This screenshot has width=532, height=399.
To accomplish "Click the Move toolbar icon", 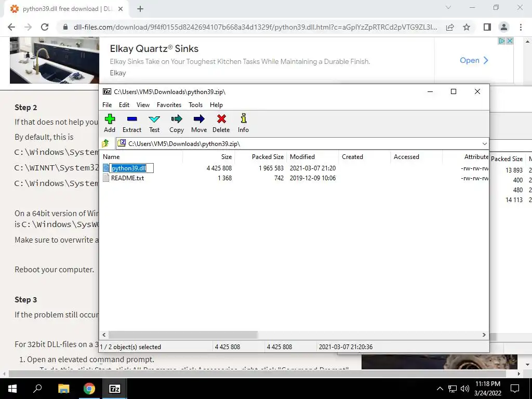I will [199, 119].
